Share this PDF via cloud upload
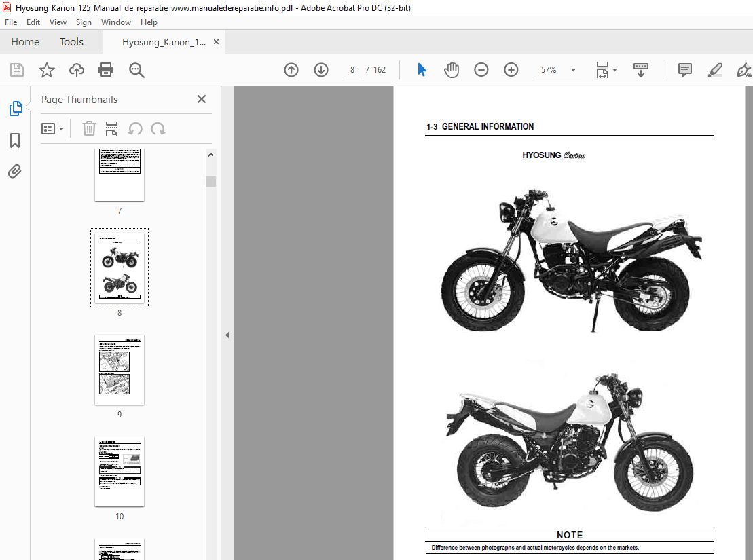 point(76,70)
